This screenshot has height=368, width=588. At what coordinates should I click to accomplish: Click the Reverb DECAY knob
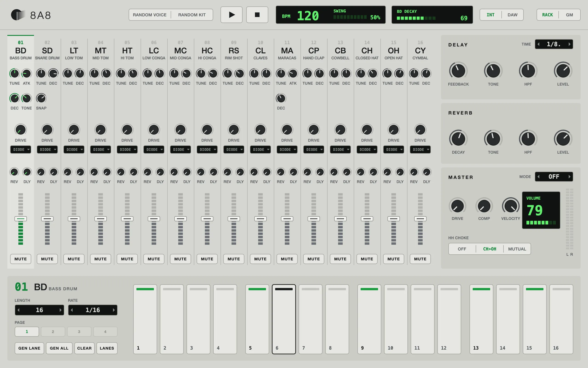pyautogui.click(x=458, y=139)
